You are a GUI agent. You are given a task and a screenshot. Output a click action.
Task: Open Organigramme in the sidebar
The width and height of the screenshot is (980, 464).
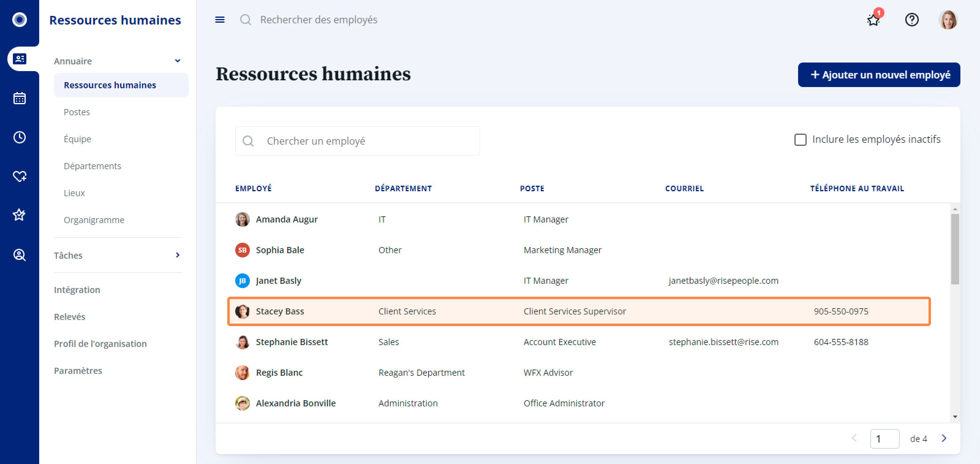coord(94,220)
